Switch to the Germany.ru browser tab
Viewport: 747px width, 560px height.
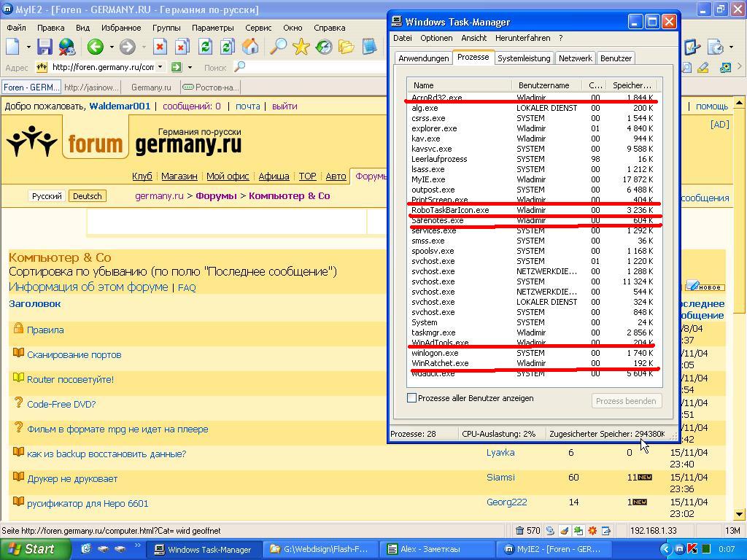coord(150,87)
